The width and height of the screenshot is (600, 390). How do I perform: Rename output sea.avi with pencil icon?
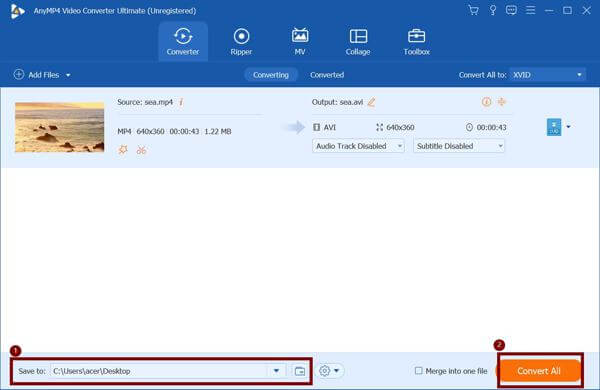pyautogui.click(x=371, y=102)
